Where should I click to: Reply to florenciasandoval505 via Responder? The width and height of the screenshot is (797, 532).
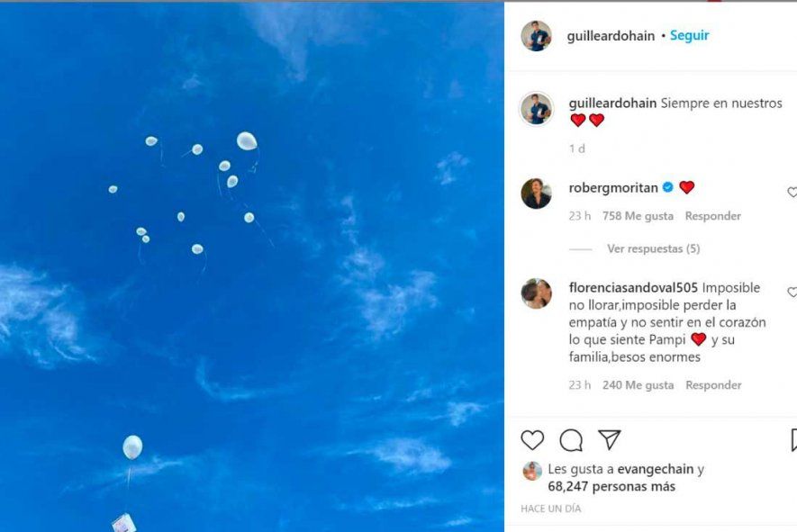pyautogui.click(x=713, y=385)
